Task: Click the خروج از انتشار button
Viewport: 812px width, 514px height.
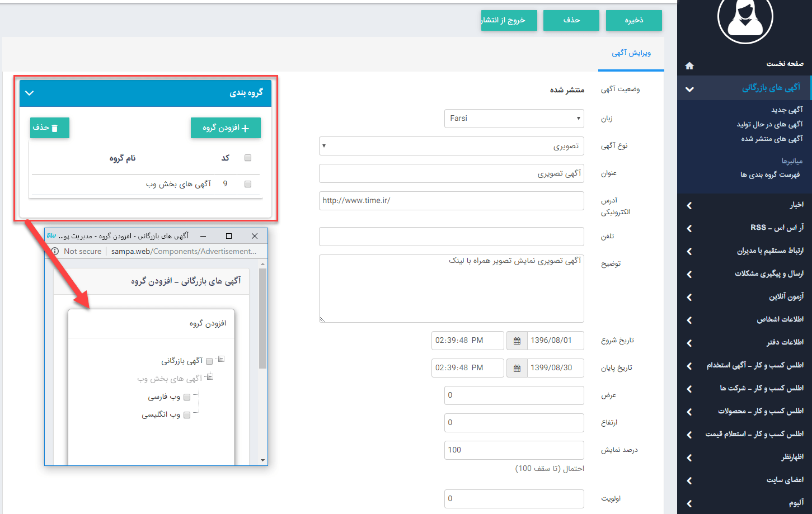Action: [508, 20]
